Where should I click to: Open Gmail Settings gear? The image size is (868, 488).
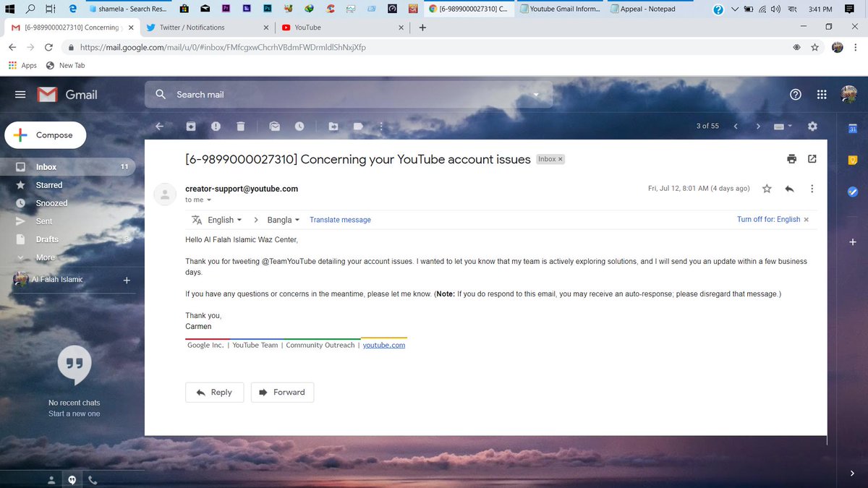coord(812,126)
